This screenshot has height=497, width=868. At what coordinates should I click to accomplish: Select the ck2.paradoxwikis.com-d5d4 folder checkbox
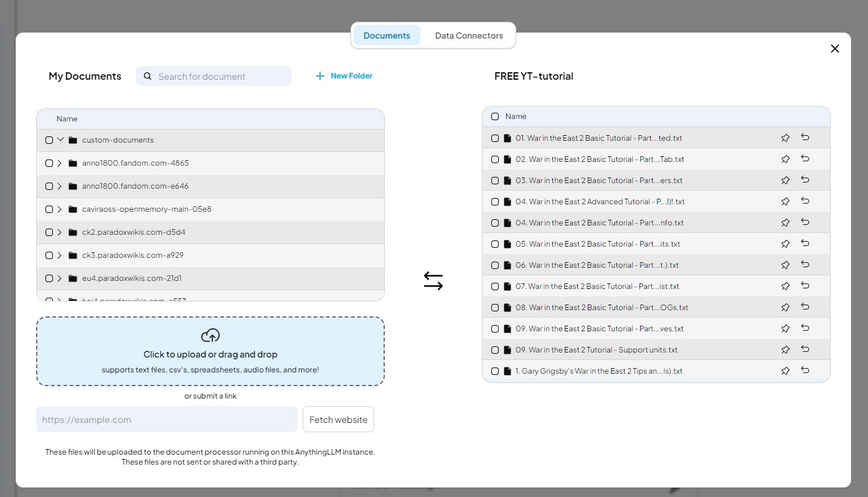(49, 232)
